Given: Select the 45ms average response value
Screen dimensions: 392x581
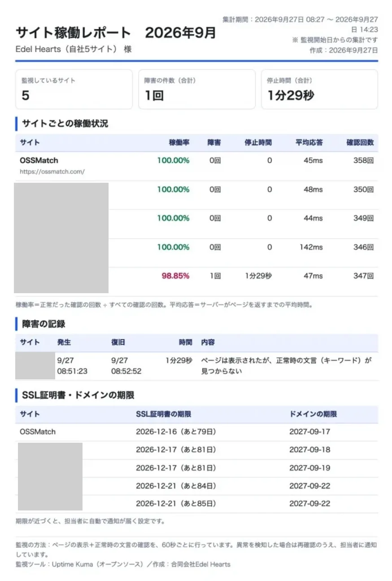Looking at the screenshot, I should click(x=313, y=160).
